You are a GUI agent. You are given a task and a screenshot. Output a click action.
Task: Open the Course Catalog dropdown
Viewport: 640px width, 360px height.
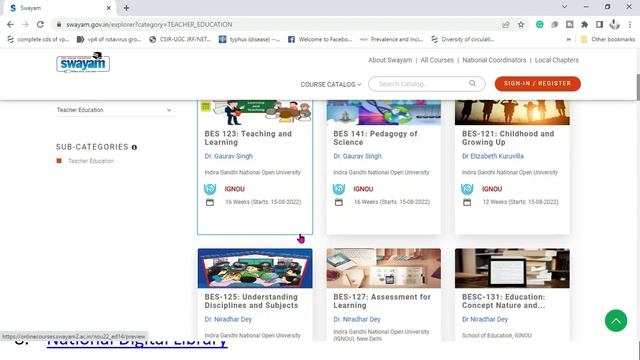[331, 84]
